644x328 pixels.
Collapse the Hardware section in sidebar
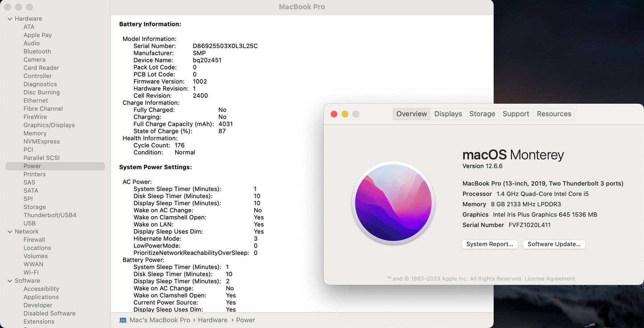10,19
